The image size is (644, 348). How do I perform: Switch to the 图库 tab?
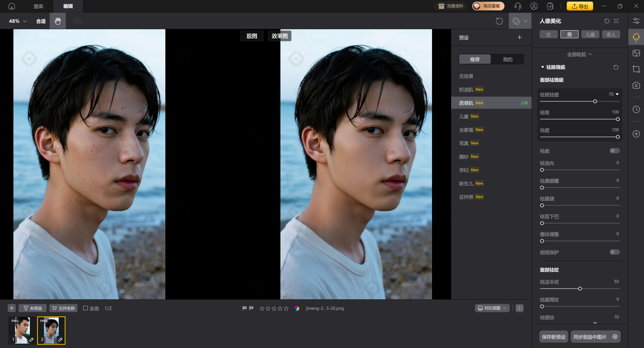39,6
